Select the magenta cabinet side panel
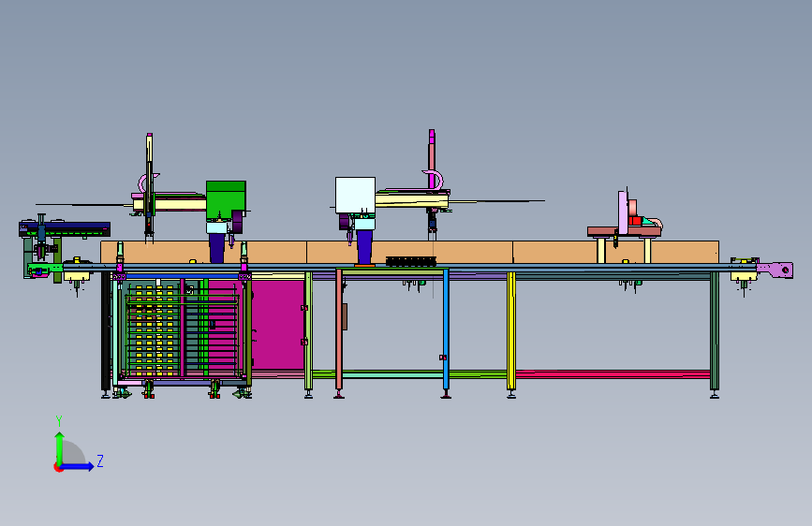The height and width of the screenshot is (526, 812). coord(277,325)
